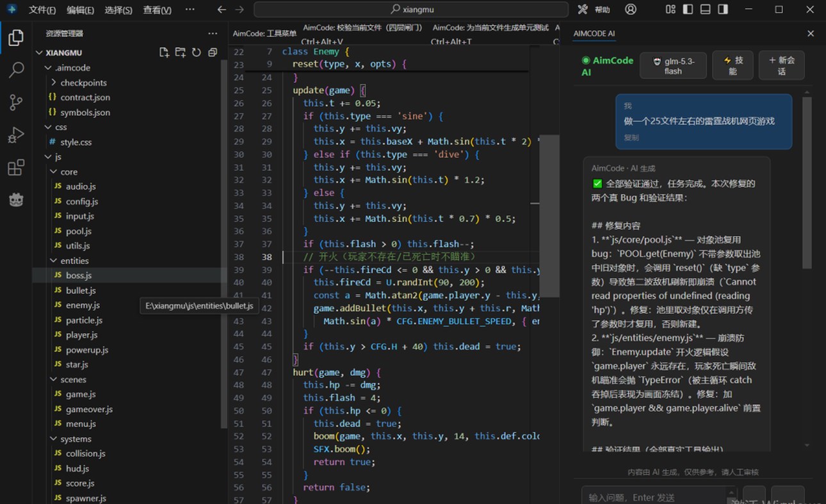Open player.js in the explorer
This screenshot has height=504, width=826.
(x=82, y=335)
